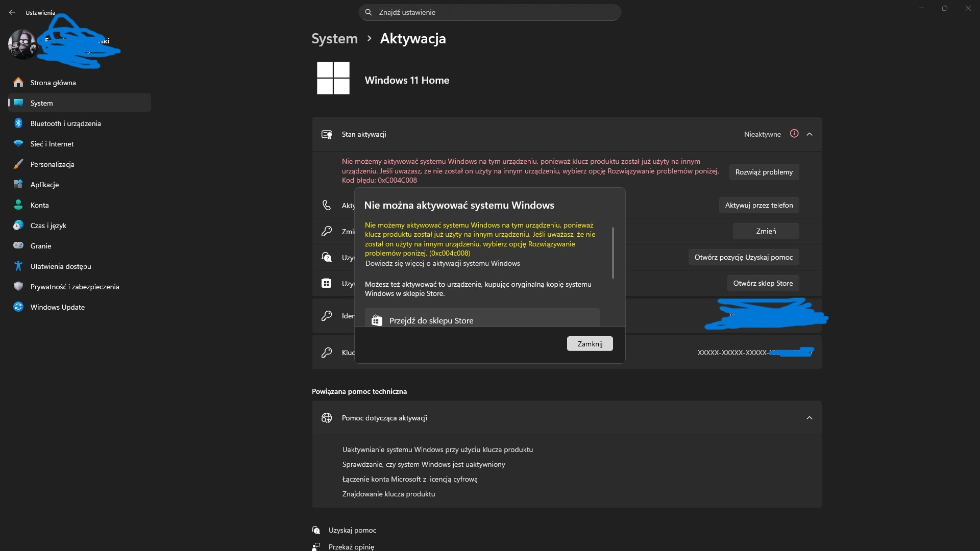Open Uaktywnianie systemu Windows przy użyciu klucza

pyautogui.click(x=437, y=449)
